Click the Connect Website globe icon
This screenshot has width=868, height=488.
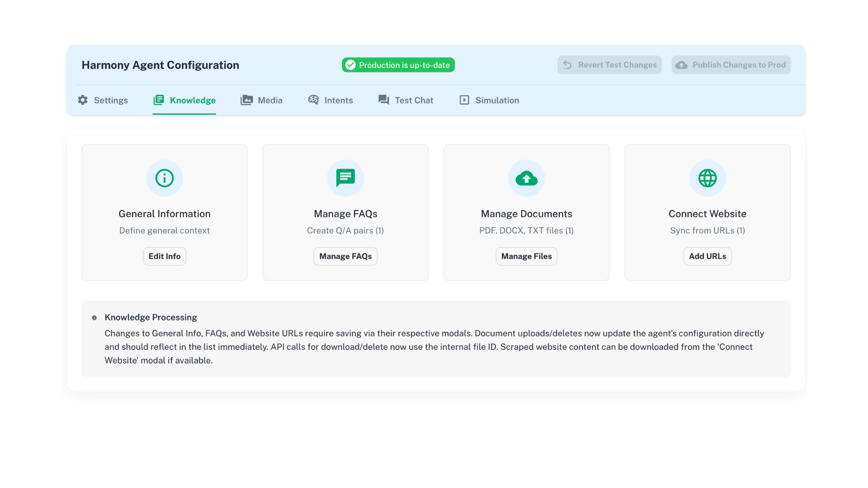pos(708,178)
